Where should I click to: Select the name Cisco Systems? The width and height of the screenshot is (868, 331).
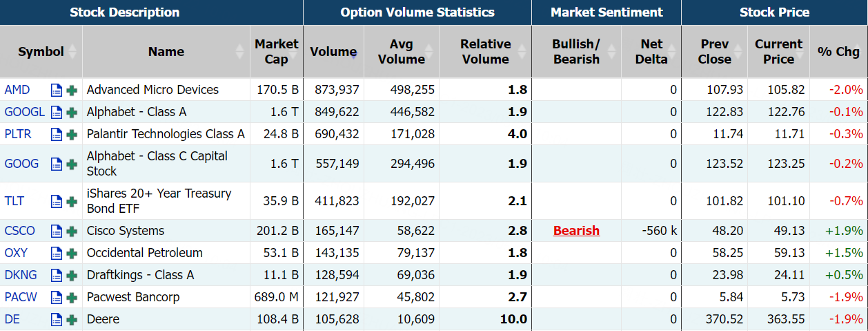coord(126,231)
